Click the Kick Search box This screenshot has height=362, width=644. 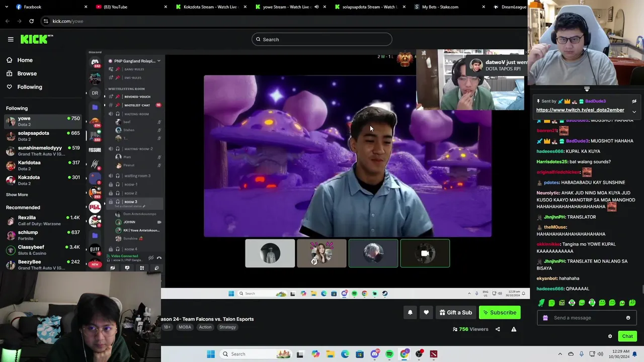tap(321, 39)
